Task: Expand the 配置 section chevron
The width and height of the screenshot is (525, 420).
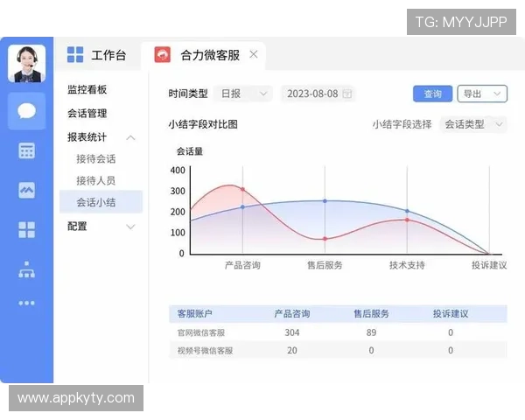Action: coord(131,227)
